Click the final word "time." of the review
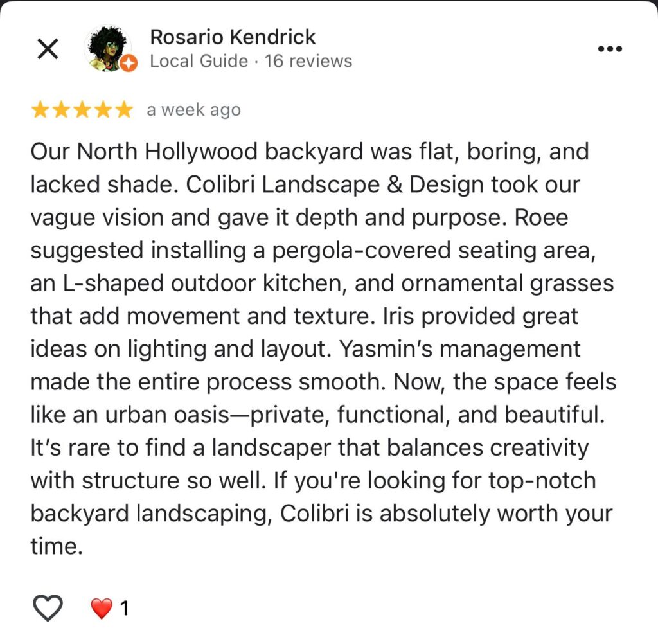Viewport: 658px width, 644px height. point(57,546)
